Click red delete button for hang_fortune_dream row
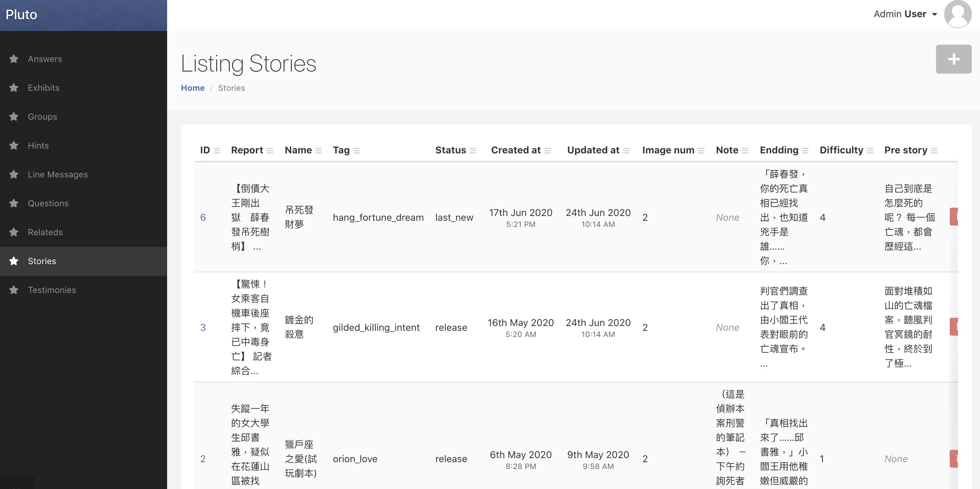This screenshot has width=980, height=489. [954, 217]
